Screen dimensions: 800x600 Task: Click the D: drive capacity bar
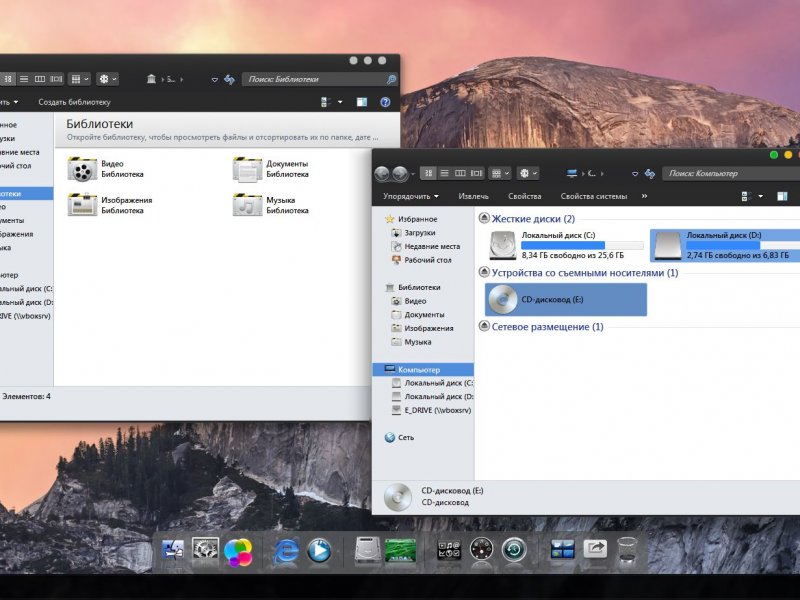click(x=743, y=245)
